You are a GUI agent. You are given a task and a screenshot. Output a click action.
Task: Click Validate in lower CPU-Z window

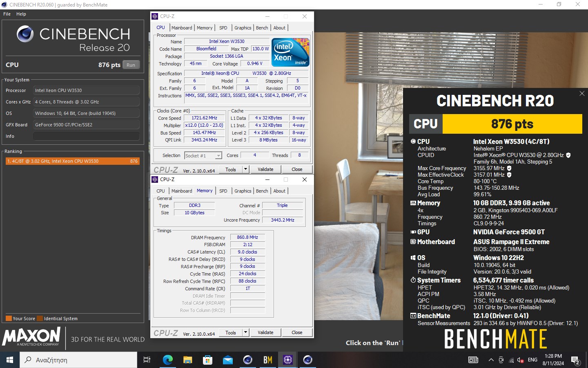pos(265,332)
